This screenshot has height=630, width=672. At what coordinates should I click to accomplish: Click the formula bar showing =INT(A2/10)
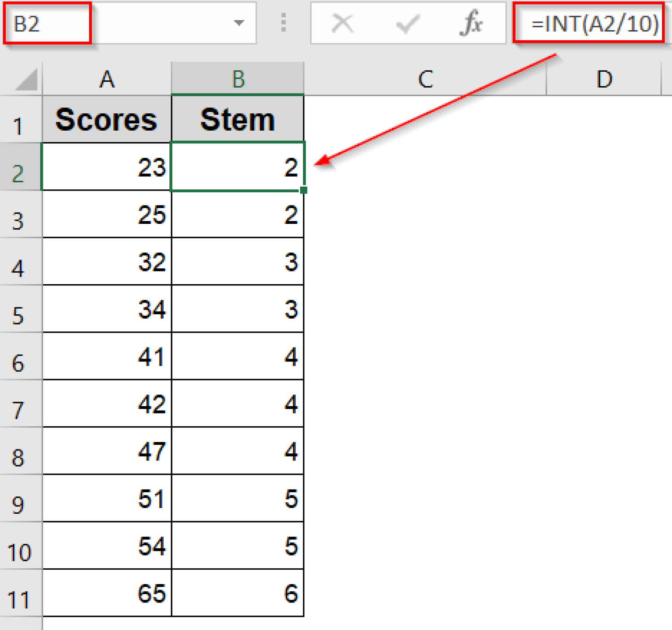tap(591, 24)
